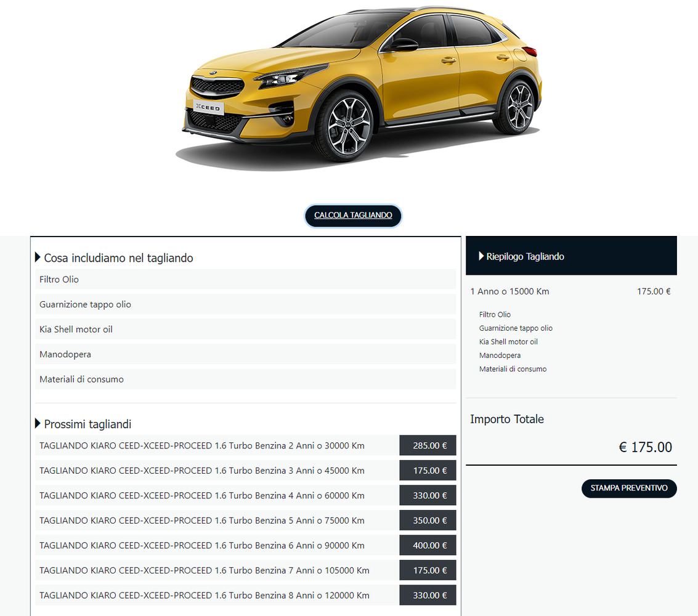Click Filtro Olio in the Riepilogo summary
Screen dimensions: 698x616
click(495, 314)
